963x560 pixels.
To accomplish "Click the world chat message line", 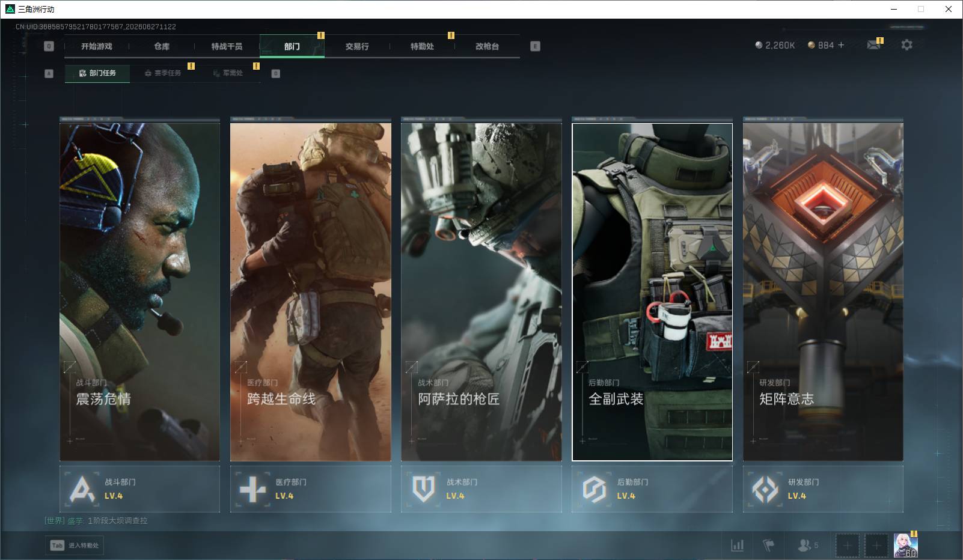I will tap(96, 521).
